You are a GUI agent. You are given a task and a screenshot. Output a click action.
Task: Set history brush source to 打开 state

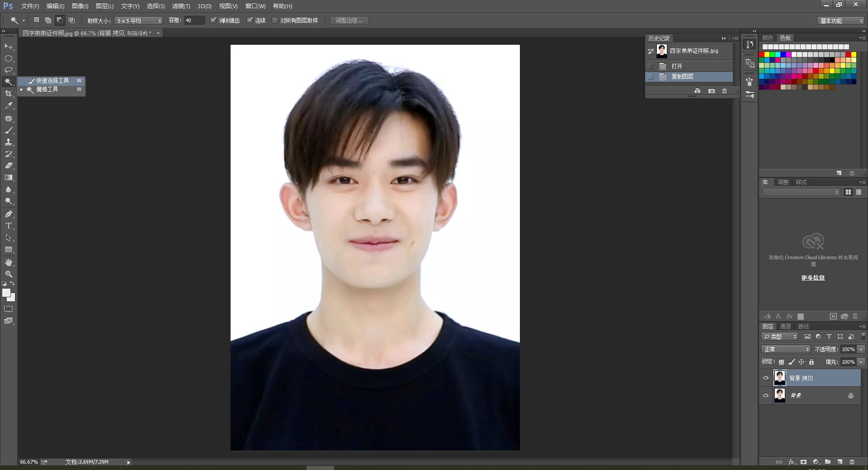point(651,66)
